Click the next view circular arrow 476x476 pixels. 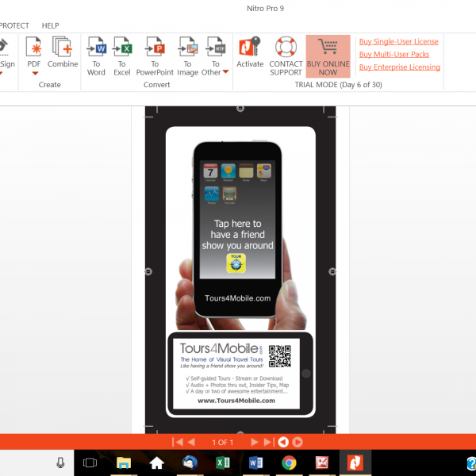(x=297, y=442)
